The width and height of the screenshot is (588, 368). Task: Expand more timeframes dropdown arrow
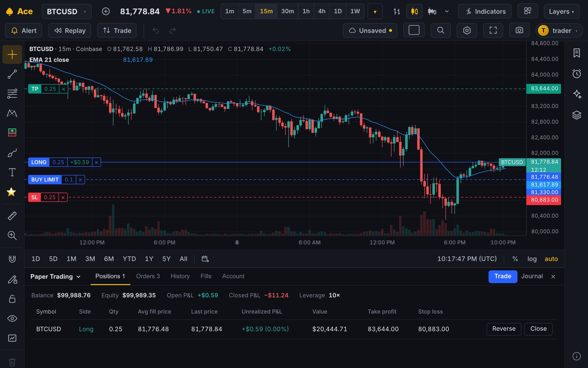tap(375, 12)
